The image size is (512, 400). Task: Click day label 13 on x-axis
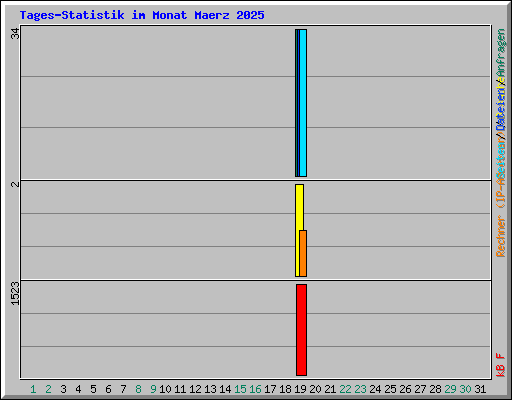210,389
